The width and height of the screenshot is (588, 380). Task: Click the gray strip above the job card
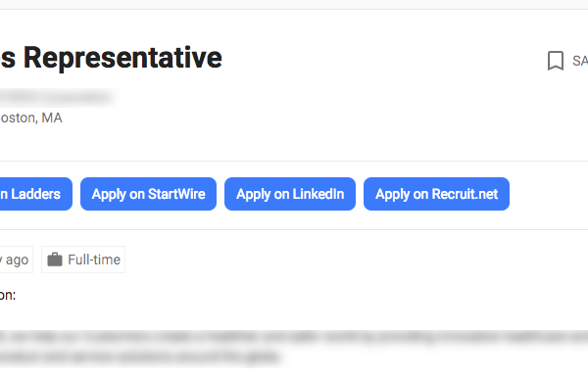[x=294, y=4]
